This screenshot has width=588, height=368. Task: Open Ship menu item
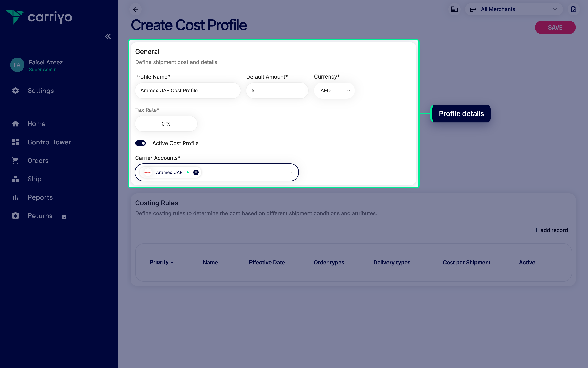click(x=35, y=179)
